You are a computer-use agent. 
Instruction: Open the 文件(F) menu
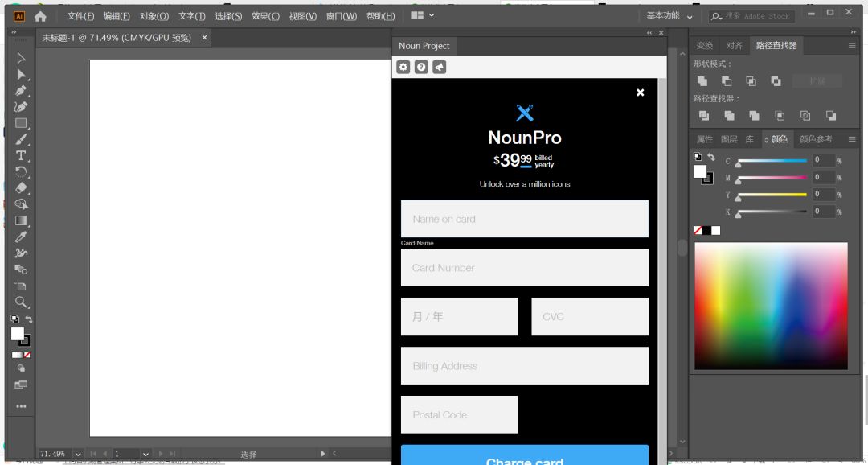click(81, 16)
